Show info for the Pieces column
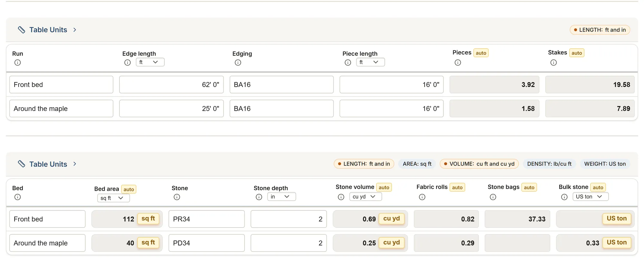Screen dimensions: 644x261 458,63
